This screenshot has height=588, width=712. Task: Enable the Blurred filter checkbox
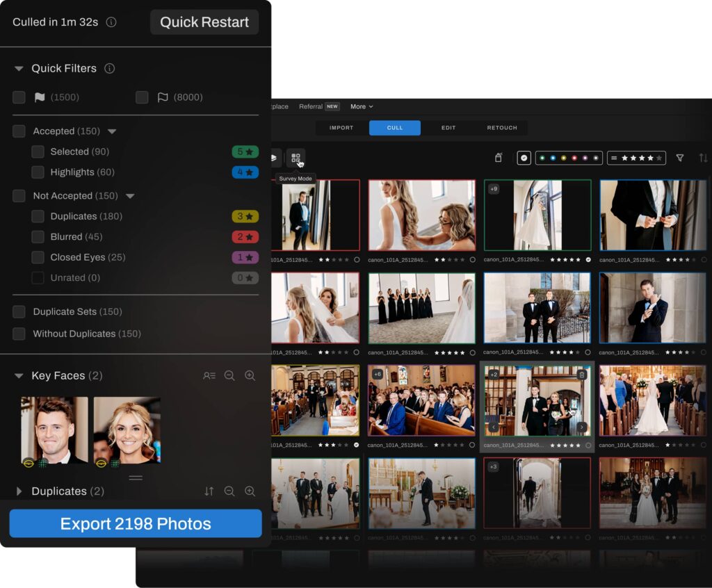coord(38,237)
